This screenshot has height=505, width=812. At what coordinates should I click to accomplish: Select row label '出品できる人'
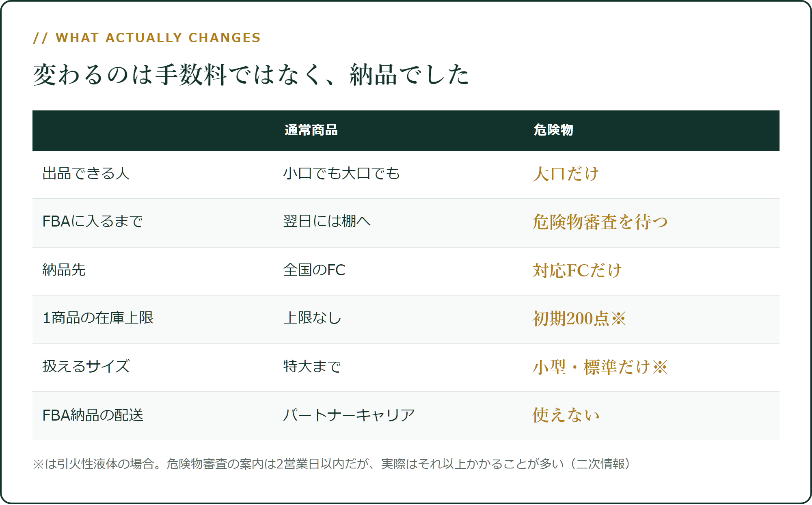86,173
